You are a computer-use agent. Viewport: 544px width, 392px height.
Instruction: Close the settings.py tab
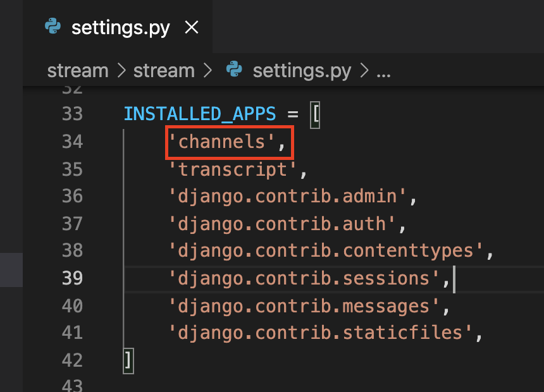(x=192, y=27)
